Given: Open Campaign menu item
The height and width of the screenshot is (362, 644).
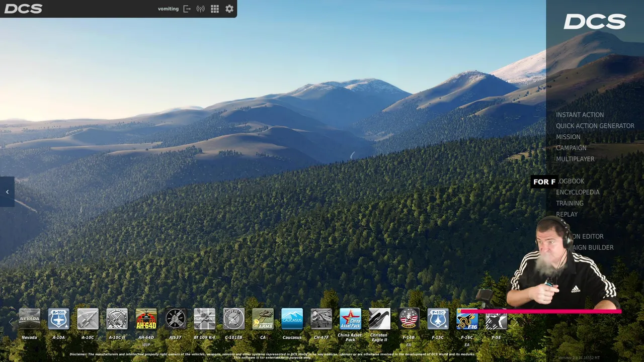Looking at the screenshot, I should point(571,148).
